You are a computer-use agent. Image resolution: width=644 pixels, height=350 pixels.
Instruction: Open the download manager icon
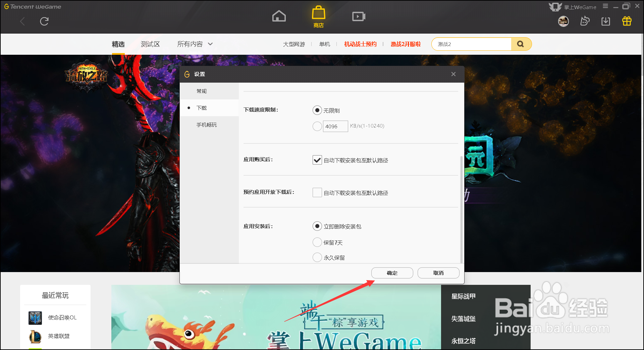click(606, 21)
